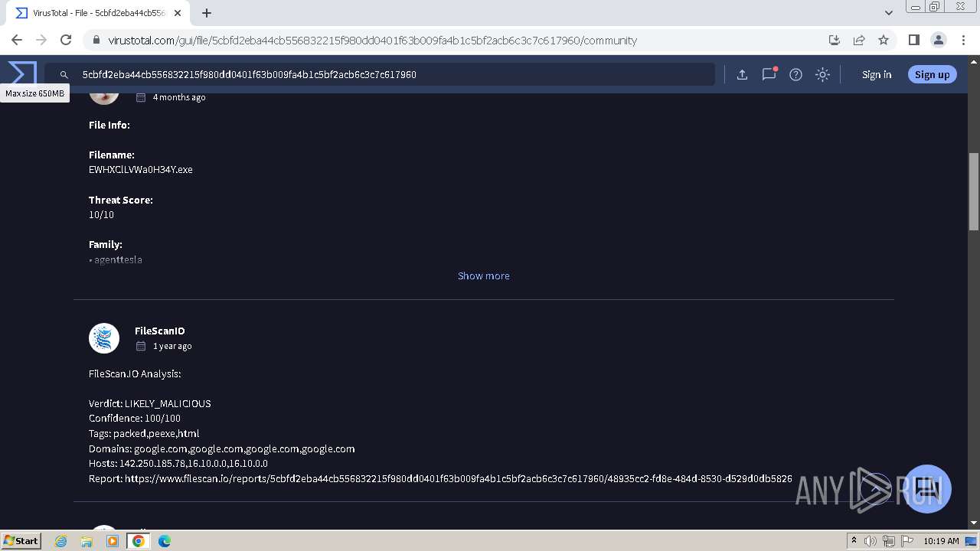
Task: Open the media player taskbar icon
Action: (x=113, y=541)
